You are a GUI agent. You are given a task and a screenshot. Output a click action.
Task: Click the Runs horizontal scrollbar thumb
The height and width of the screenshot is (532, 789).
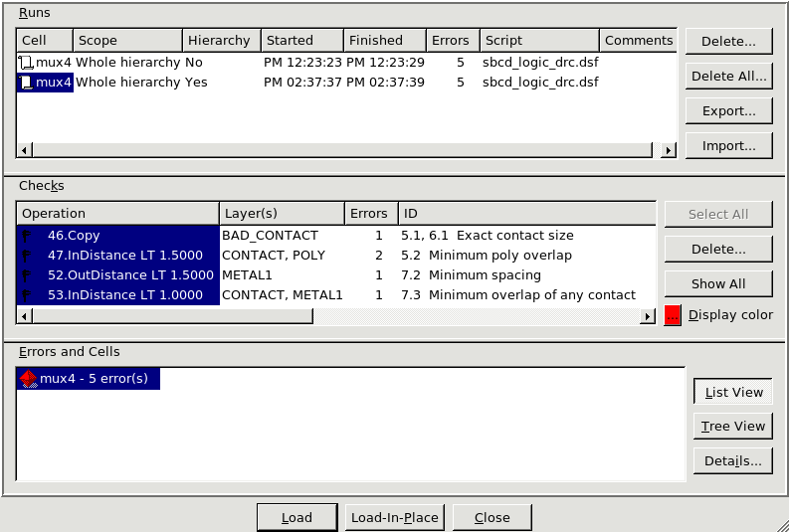tap(342, 150)
